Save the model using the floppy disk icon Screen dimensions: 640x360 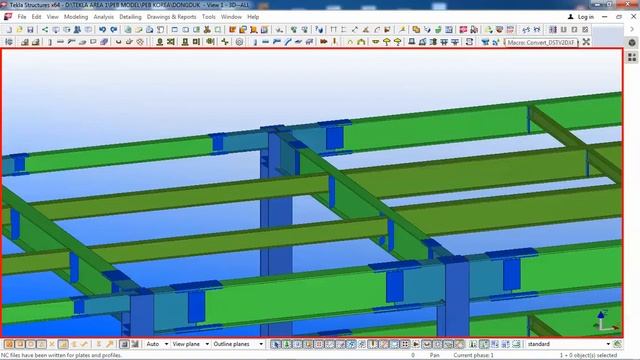tap(30, 30)
